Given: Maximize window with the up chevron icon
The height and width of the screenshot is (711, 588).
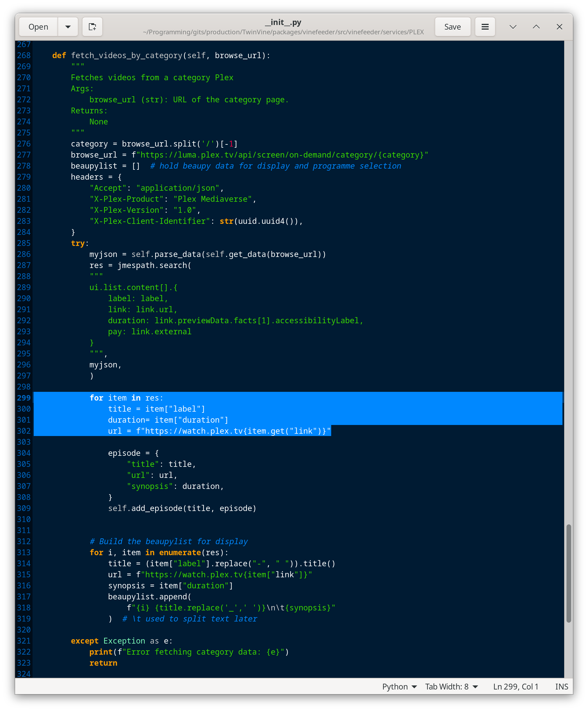Looking at the screenshot, I should coord(536,27).
